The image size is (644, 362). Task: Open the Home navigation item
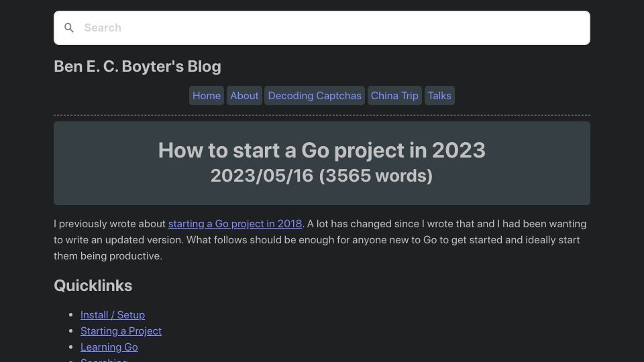point(207,96)
